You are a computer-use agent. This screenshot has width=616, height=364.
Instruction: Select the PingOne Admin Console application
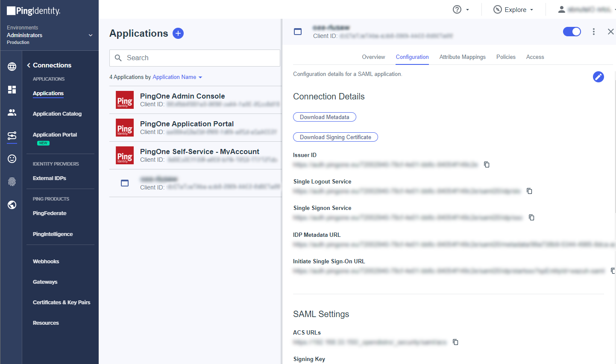click(x=196, y=100)
